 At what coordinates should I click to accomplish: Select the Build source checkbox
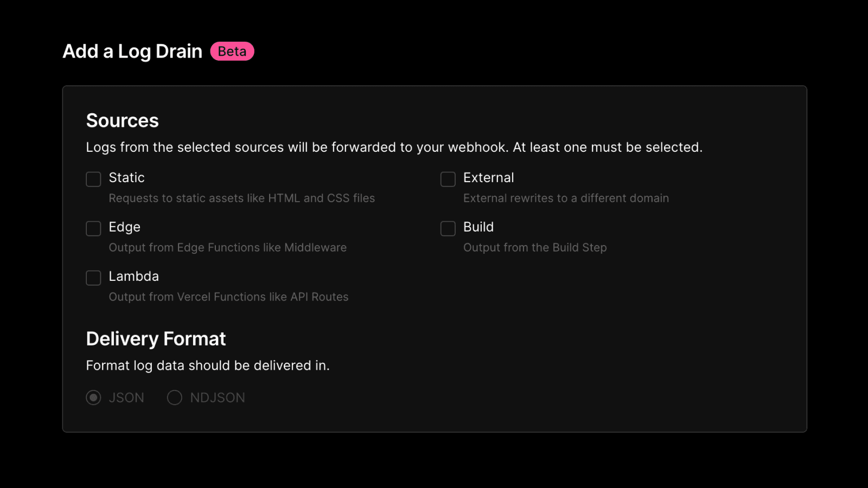click(448, 228)
